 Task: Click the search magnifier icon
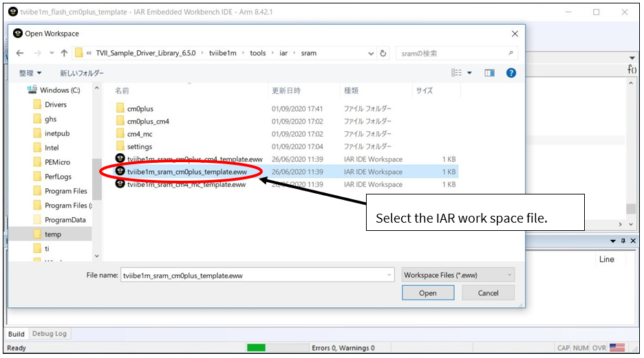(x=511, y=54)
